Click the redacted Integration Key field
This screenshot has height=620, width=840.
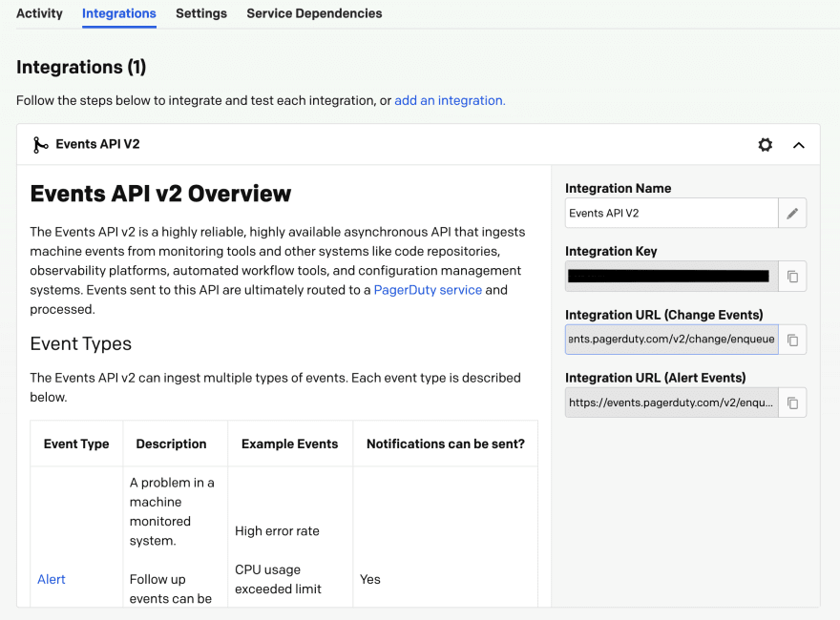click(668, 276)
